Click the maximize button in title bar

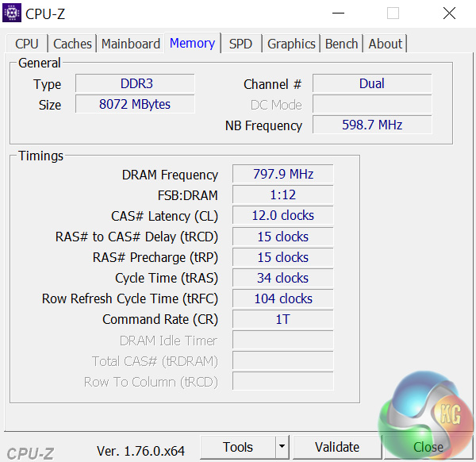[393, 13]
